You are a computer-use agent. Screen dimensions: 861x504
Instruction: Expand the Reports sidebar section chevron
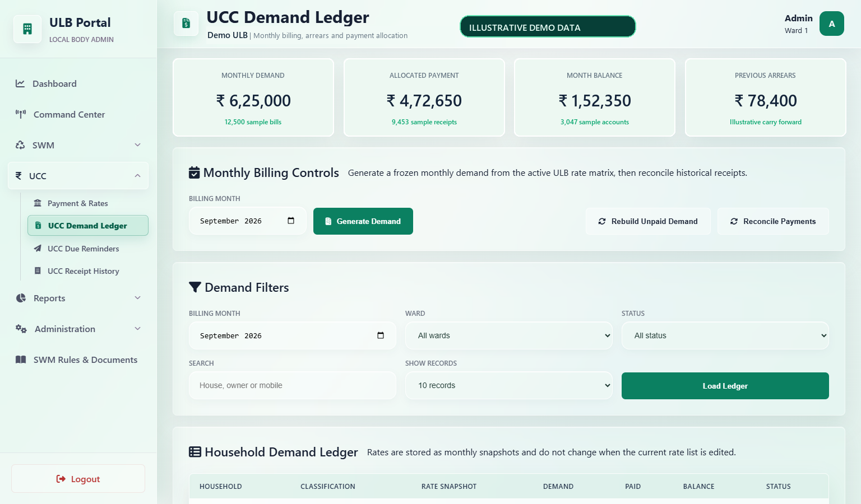(x=138, y=298)
